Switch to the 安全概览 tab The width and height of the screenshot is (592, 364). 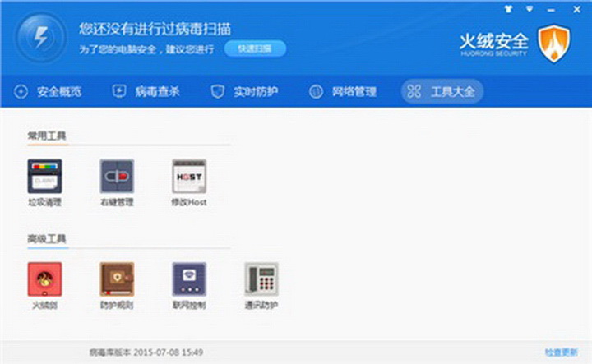[49, 91]
